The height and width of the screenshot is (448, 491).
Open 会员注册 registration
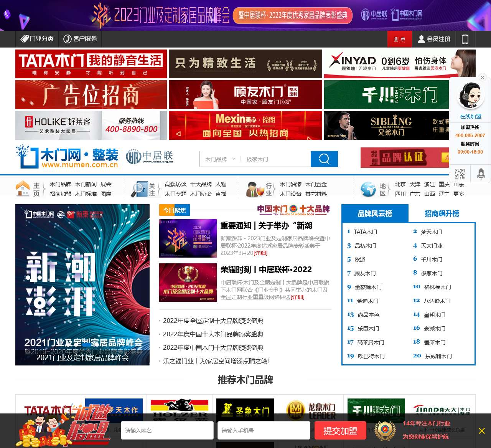pyautogui.click(x=434, y=39)
